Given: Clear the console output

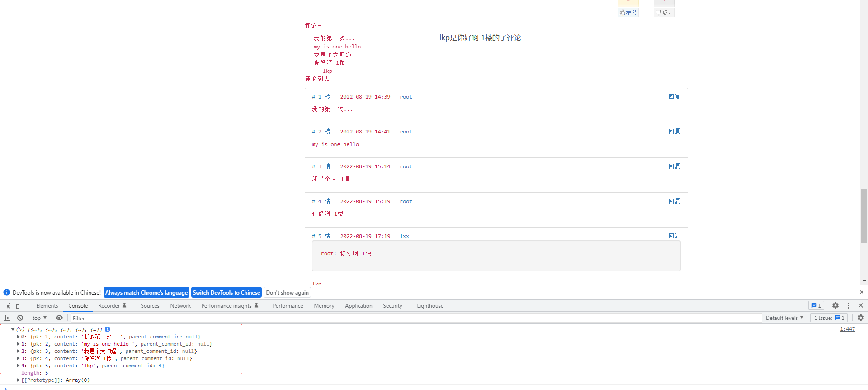Looking at the screenshot, I should click(x=20, y=318).
